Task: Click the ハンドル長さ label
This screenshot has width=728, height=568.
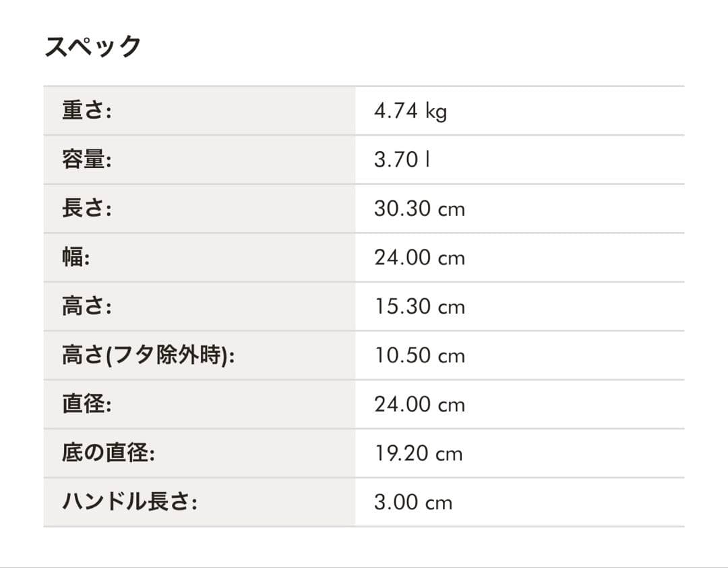Action: 129,503
